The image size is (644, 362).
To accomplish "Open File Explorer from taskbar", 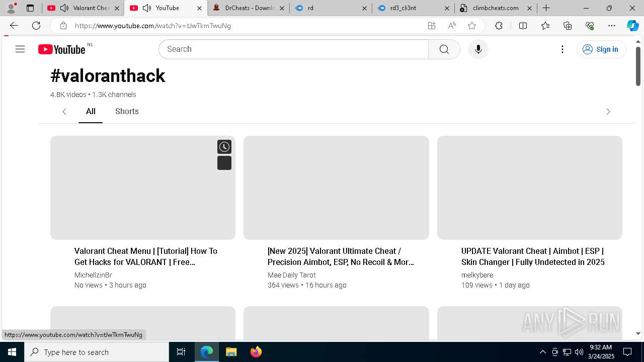I will click(x=231, y=352).
